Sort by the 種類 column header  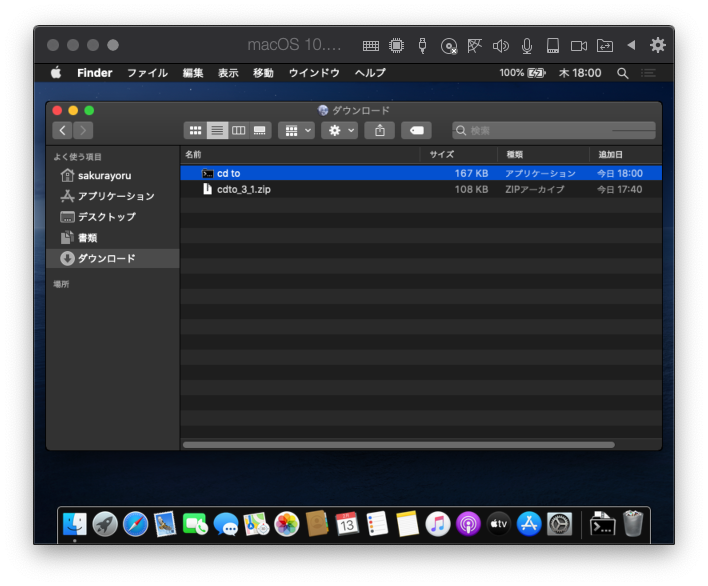543,154
